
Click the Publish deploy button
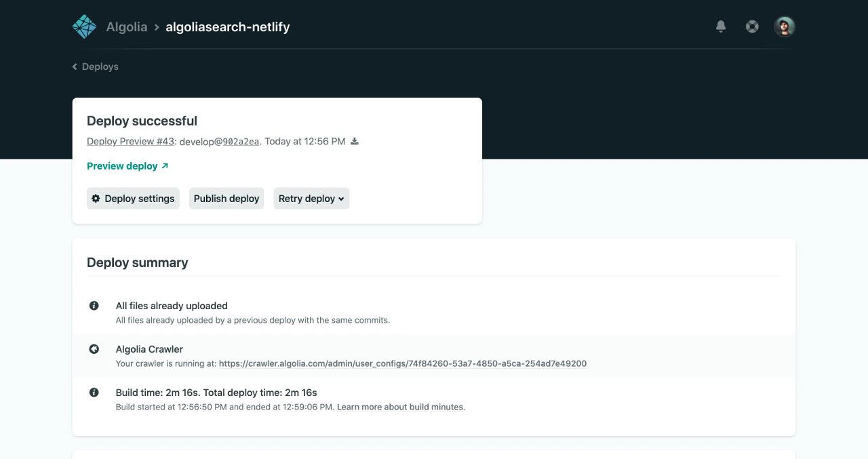coord(226,199)
